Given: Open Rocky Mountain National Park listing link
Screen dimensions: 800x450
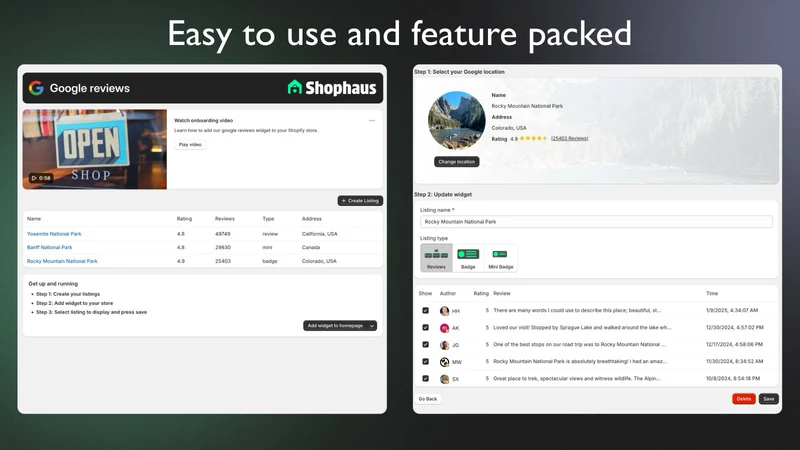Looking at the screenshot, I should point(62,261).
